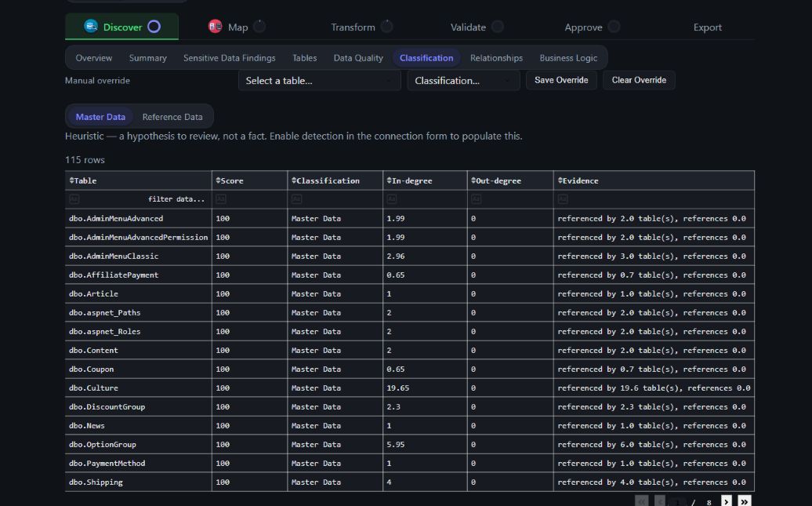The height and width of the screenshot is (506, 812).
Task: Sort by the In-degree column arrows
Action: 389,180
